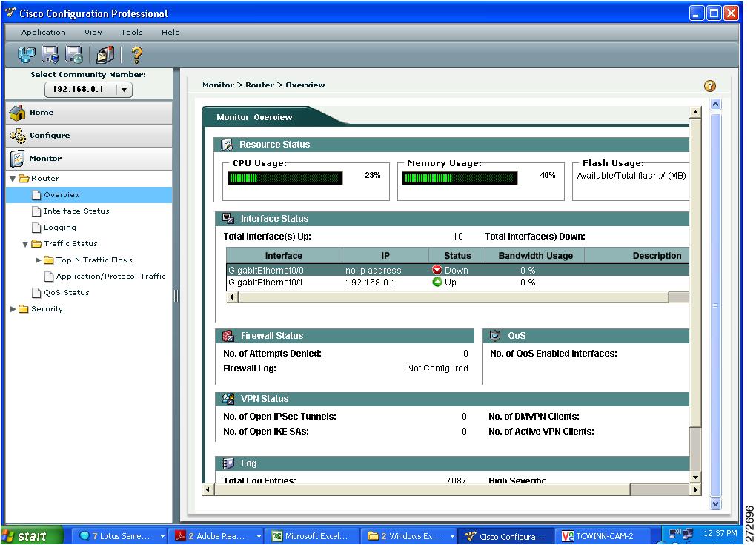The image size is (756, 545).
Task: Click the Overview page icon in tree
Action: pyautogui.click(x=36, y=195)
